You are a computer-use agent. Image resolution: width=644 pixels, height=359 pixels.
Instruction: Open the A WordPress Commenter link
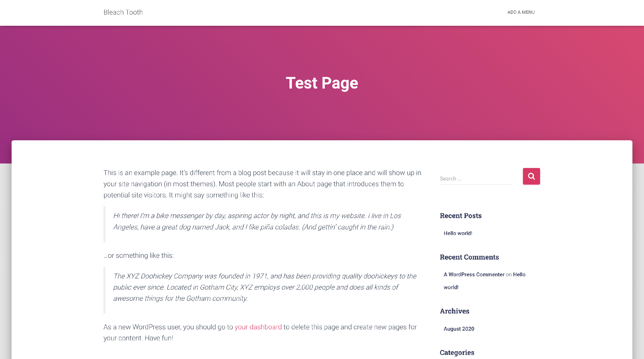click(474, 274)
